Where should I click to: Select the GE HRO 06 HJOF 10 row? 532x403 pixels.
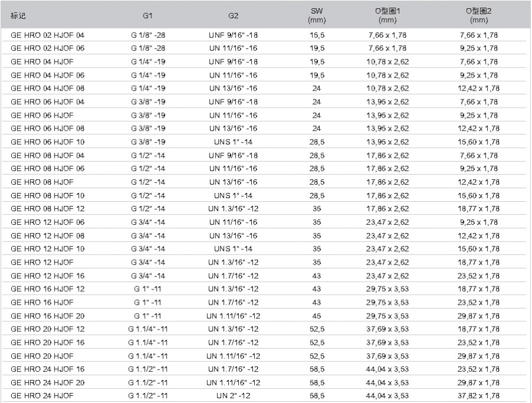[264, 142]
